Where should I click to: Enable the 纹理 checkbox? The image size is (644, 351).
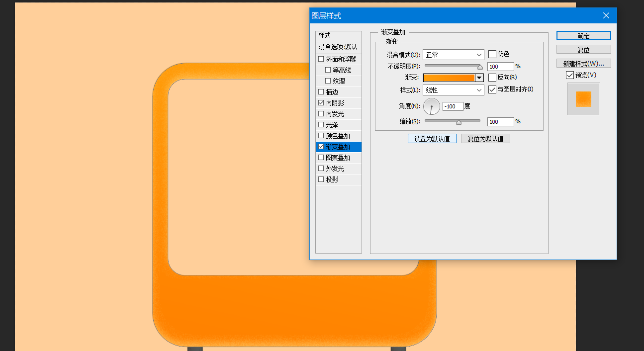pos(328,81)
